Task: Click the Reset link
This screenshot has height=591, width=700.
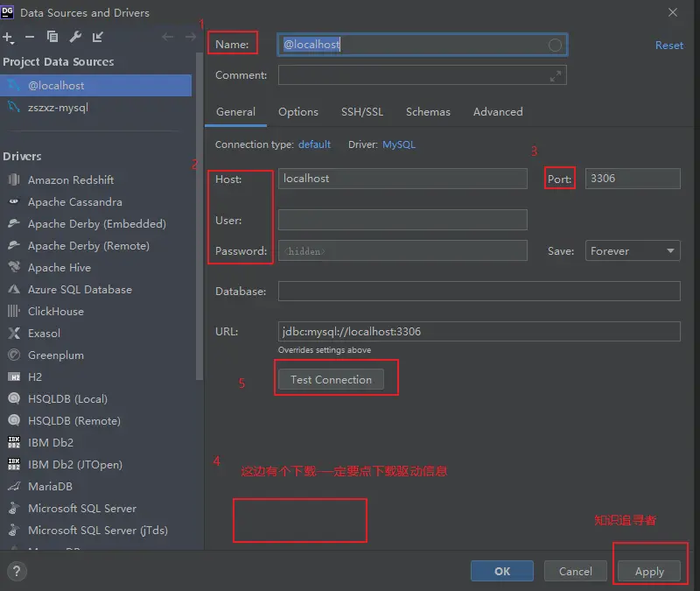Action: tap(668, 46)
